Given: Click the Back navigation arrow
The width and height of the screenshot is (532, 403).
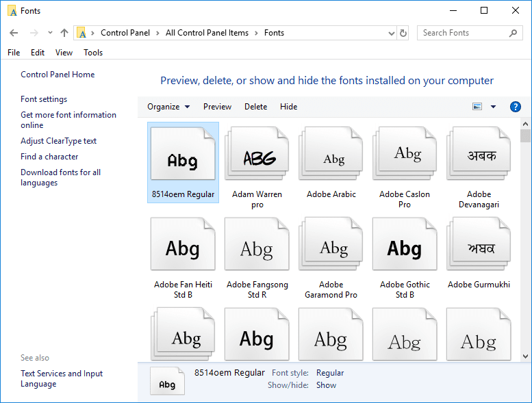Looking at the screenshot, I should 14,33.
